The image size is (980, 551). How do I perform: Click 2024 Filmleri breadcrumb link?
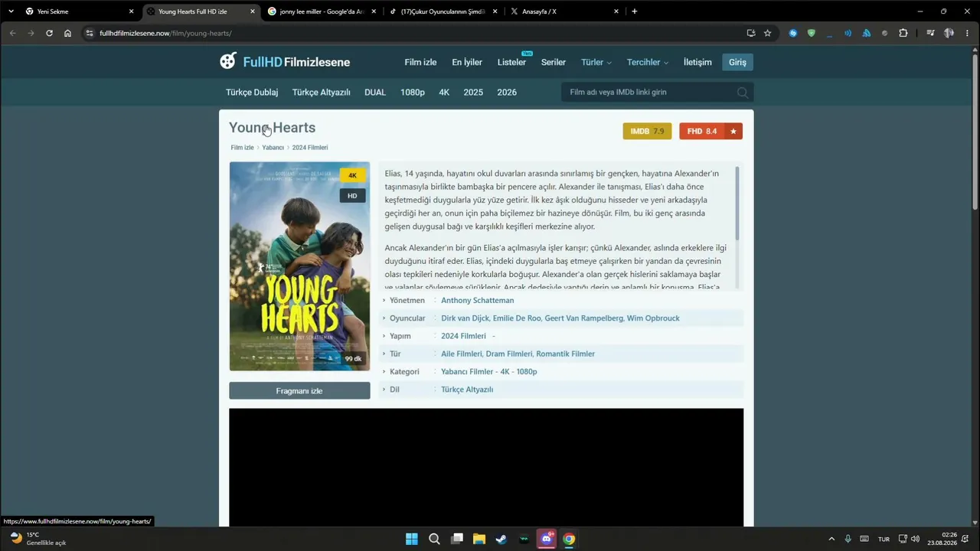pyautogui.click(x=310, y=148)
